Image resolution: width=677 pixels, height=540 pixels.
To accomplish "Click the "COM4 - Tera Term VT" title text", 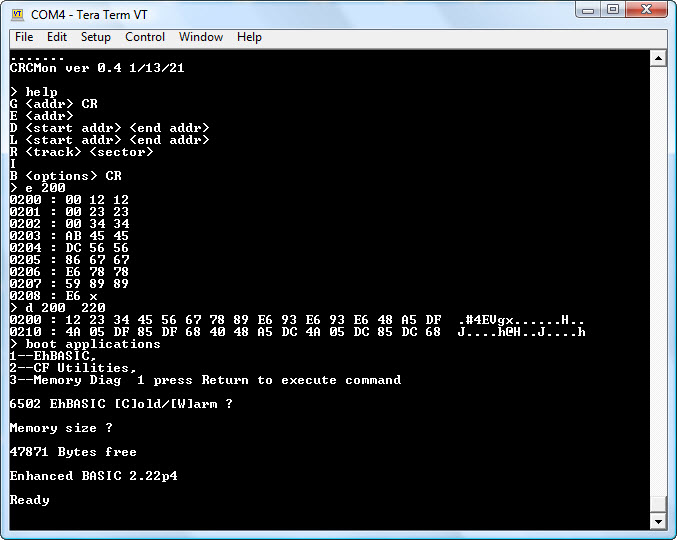I will 91,14.
